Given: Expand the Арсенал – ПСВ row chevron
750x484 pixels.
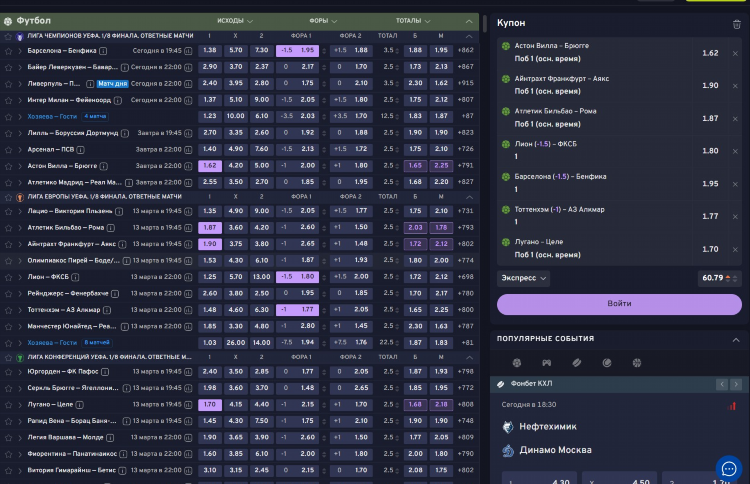Looking at the screenshot, I should 20,150.
